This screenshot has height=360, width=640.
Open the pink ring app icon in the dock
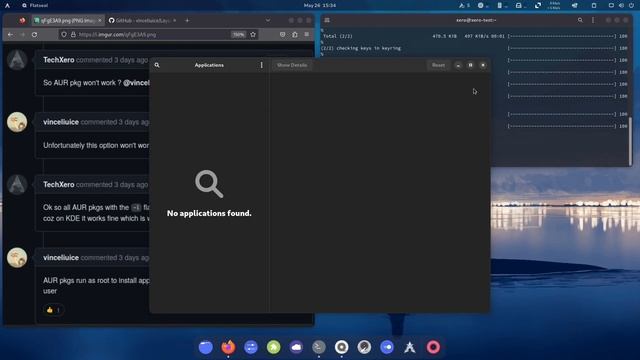point(433,347)
